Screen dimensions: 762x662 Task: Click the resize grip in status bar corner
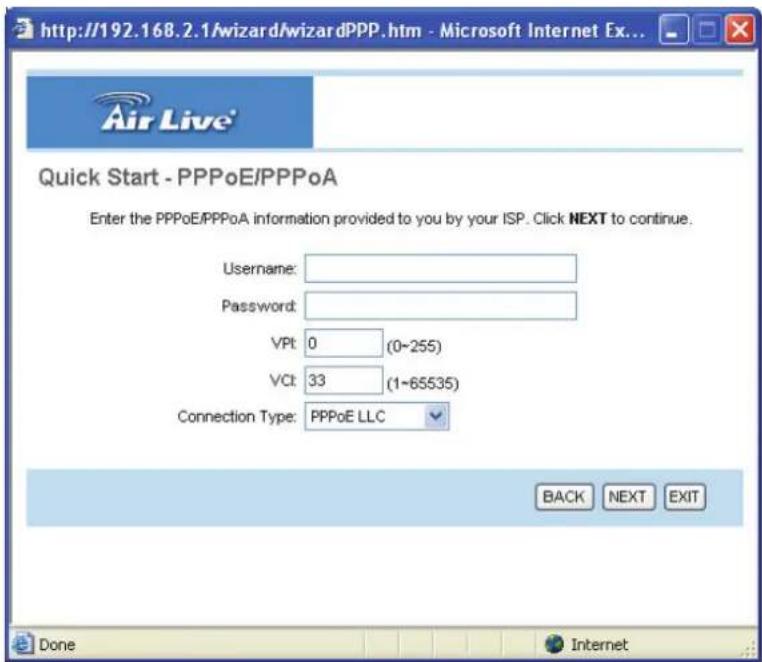tap(750, 649)
